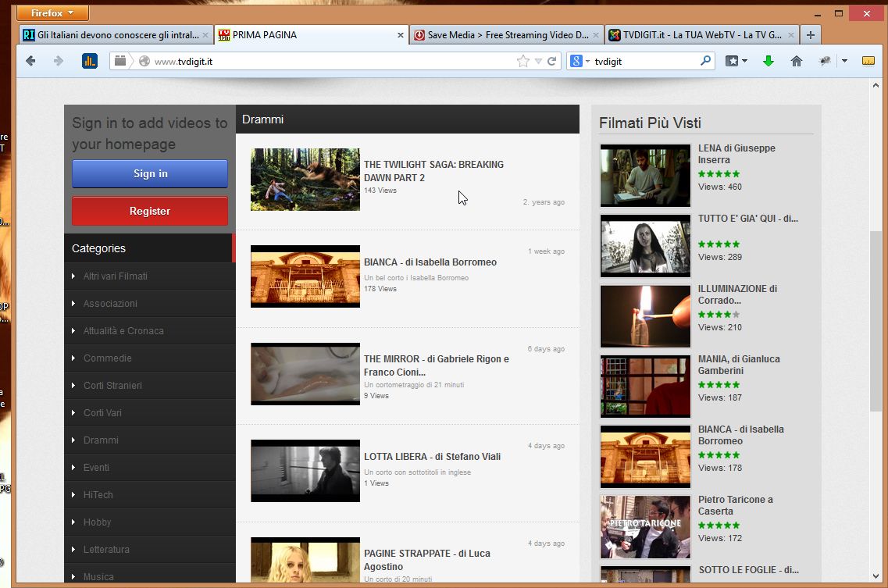
Task: Open BIANCA - di Isabella Borromeo in Drammi list
Action: [430, 262]
